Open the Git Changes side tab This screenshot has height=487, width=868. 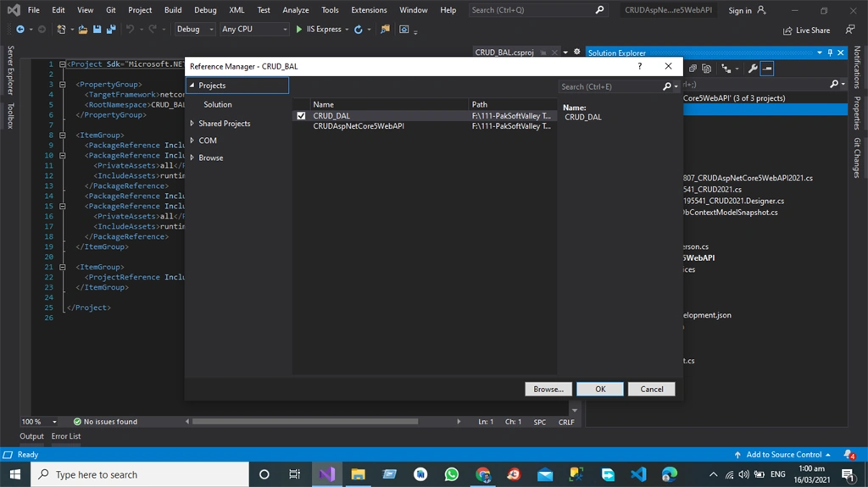tap(857, 158)
